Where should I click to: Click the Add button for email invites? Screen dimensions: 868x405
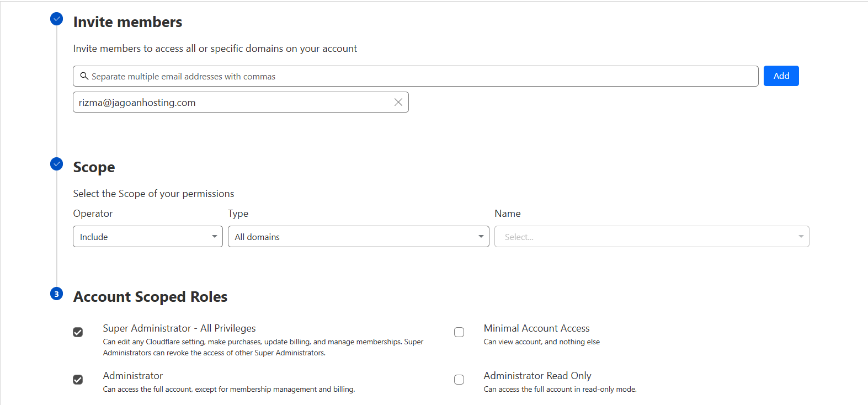coord(781,76)
